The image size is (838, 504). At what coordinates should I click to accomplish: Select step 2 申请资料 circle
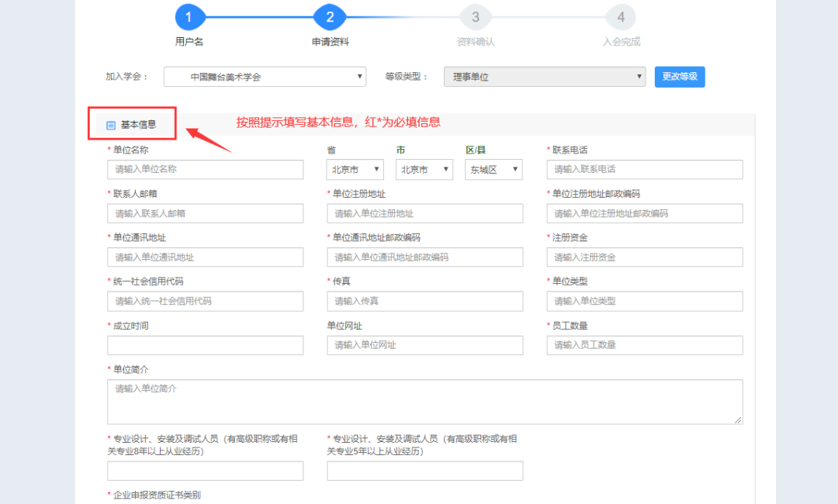[330, 17]
